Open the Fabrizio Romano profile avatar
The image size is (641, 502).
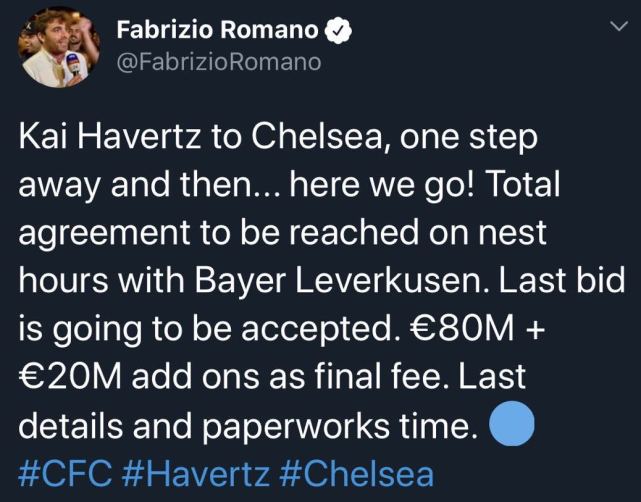[x=59, y=47]
